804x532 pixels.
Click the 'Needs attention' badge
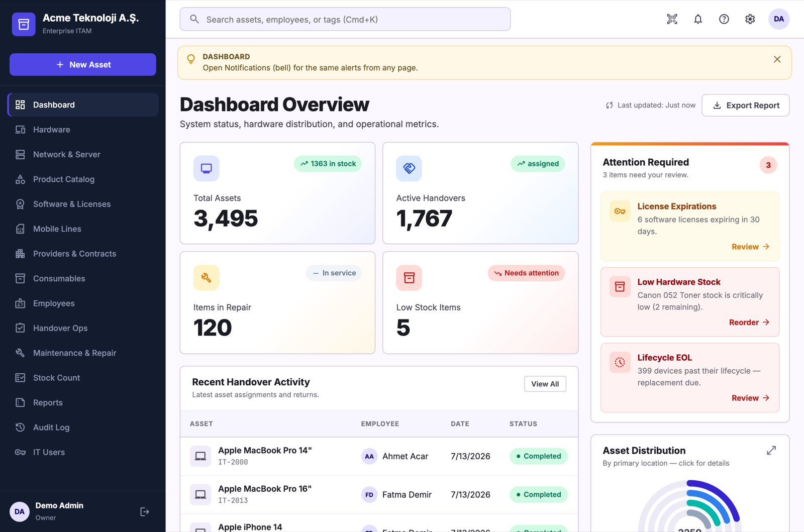526,273
